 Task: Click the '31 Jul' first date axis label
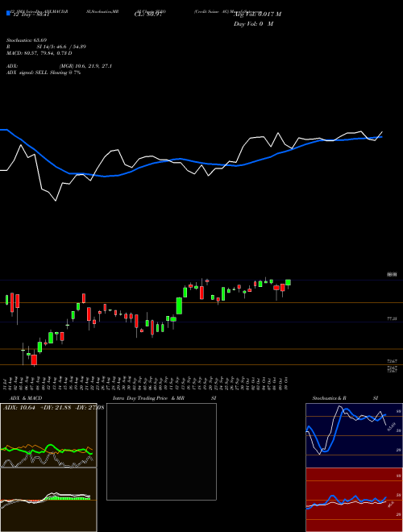pyautogui.click(x=5, y=383)
